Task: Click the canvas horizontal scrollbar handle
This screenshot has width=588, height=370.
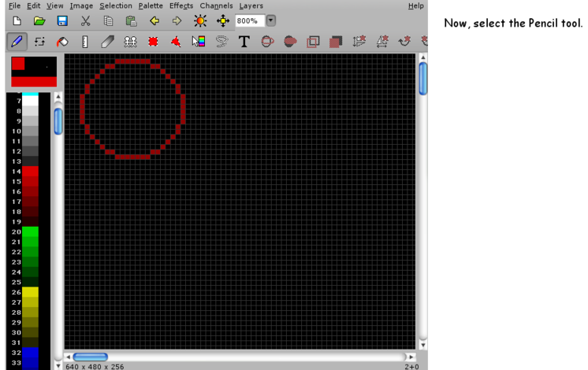Action: click(x=90, y=357)
